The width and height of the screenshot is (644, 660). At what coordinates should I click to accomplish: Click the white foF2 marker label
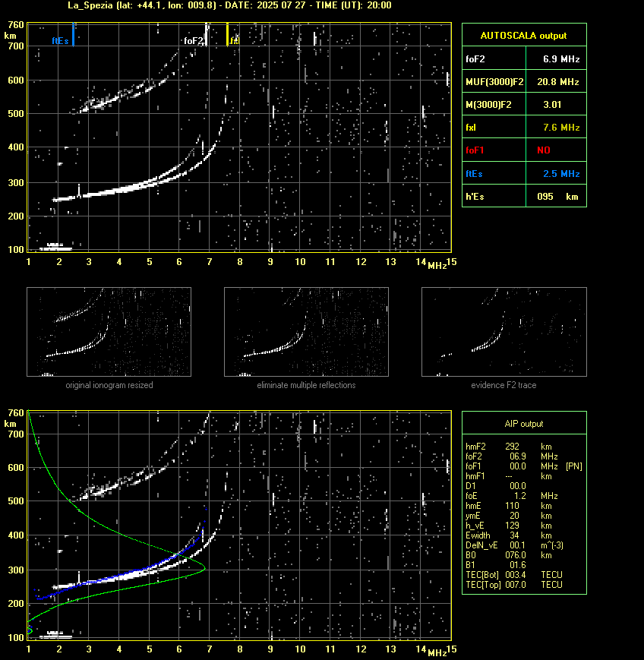[194, 41]
